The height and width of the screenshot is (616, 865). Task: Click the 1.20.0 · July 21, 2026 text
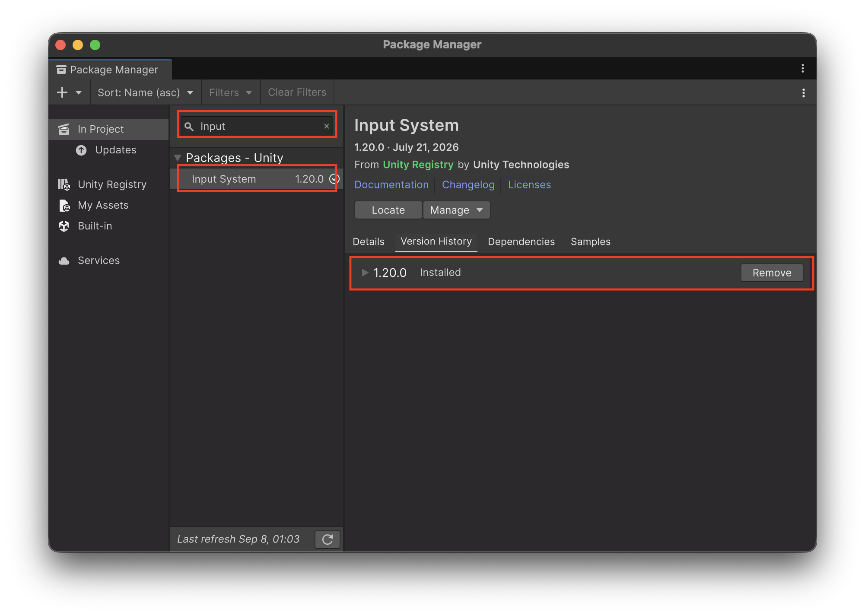pos(407,147)
